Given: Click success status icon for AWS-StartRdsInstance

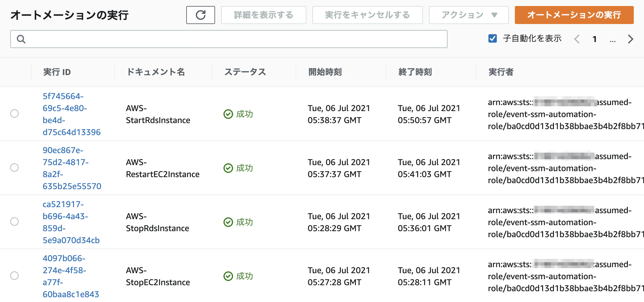Looking at the screenshot, I should click(x=228, y=114).
